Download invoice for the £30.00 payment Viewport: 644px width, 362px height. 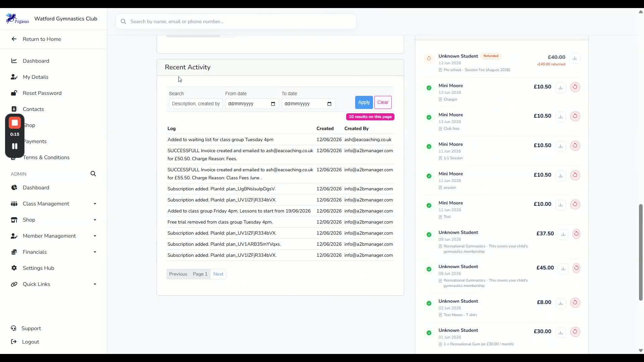[x=560, y=332]
